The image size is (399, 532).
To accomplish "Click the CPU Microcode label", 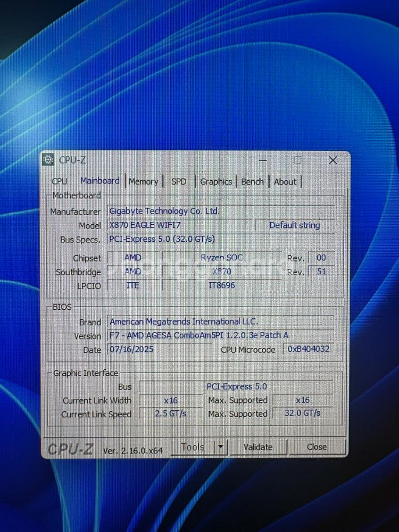I will click(x=248, y=350).
